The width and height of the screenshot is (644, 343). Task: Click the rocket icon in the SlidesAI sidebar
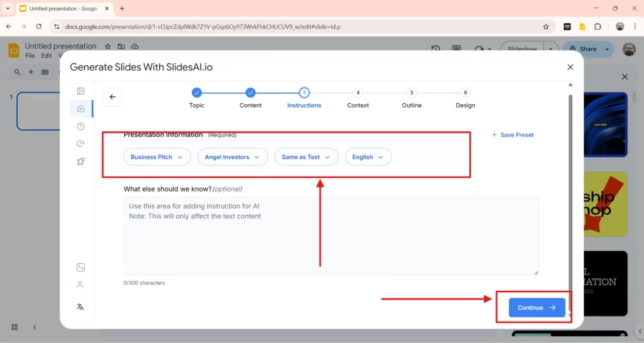coord(80,161)
